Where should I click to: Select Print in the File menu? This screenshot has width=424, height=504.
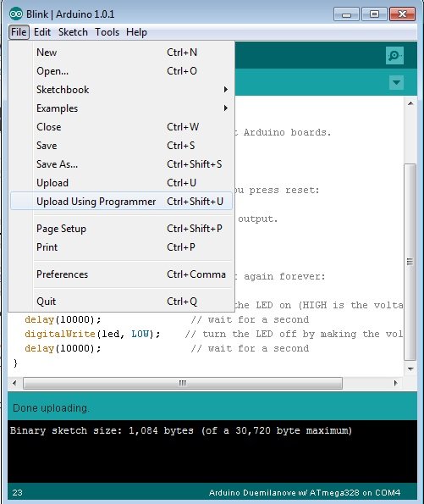coord(121,247)
